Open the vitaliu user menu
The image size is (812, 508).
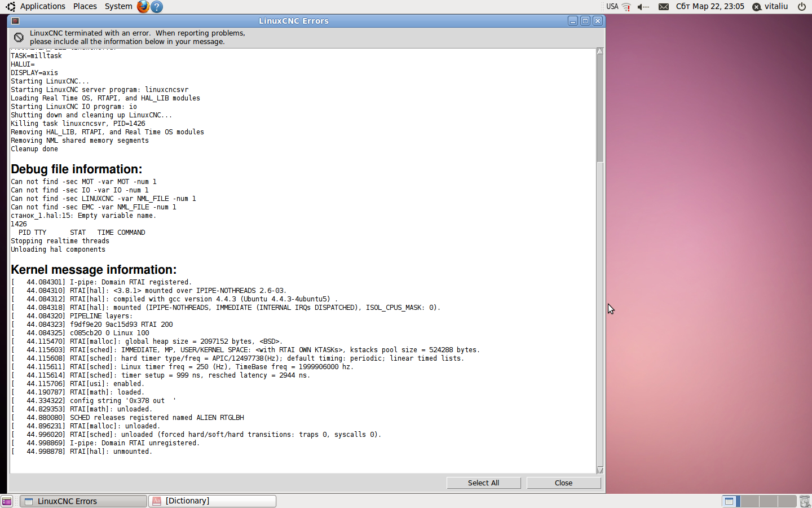(x=770, y=6)
